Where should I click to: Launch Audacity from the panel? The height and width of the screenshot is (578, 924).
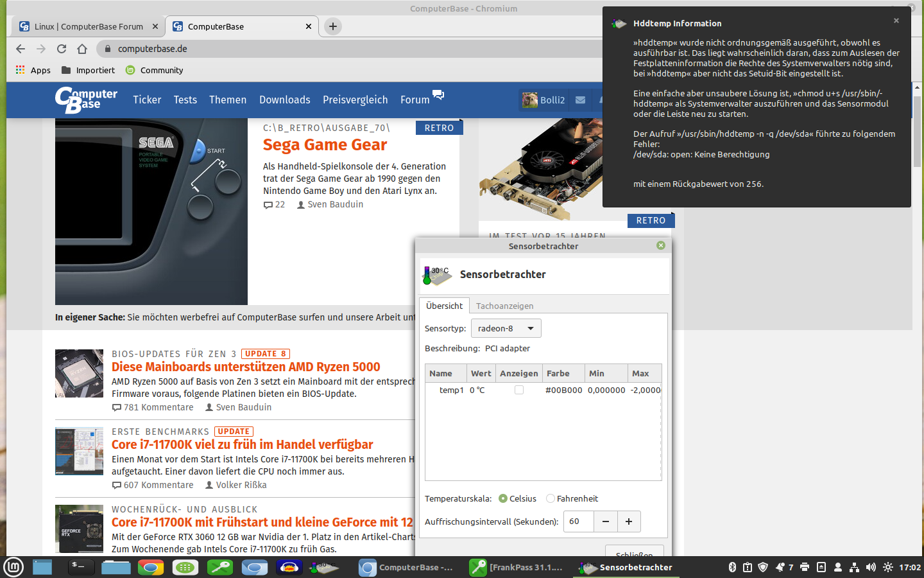[x=289, y=567]
